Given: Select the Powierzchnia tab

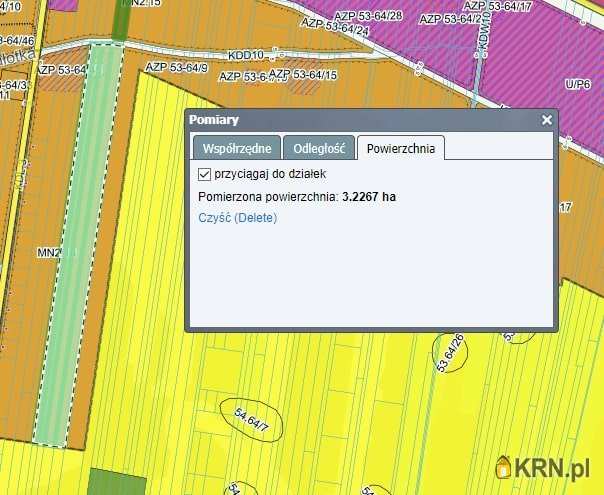Looking at the screenshot, I should pos(400,148).
